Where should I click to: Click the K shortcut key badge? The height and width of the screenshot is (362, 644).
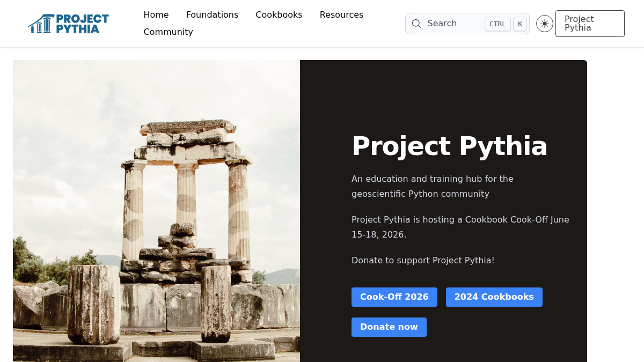coord(520,24)
